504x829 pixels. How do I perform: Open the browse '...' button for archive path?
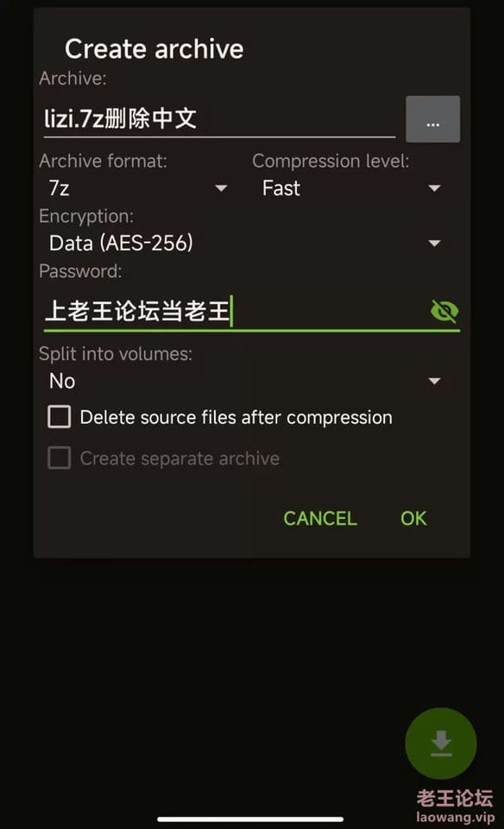pyautogui.click(x=432, y=119)
